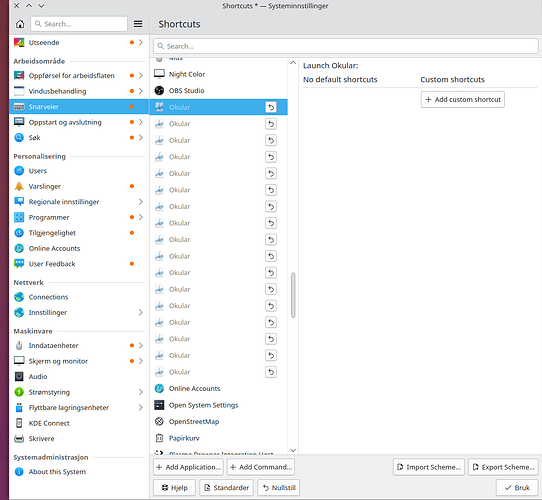Apply changes with the Bruk button

pos(517,488)
